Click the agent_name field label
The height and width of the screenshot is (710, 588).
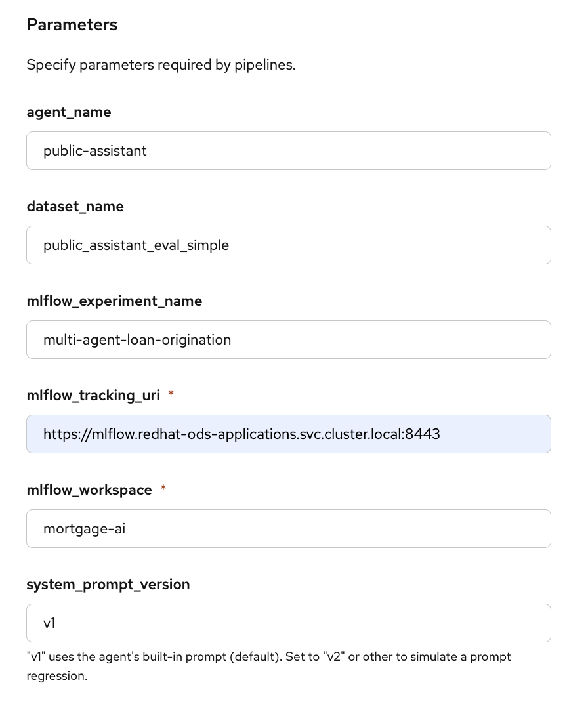(69, 112)
